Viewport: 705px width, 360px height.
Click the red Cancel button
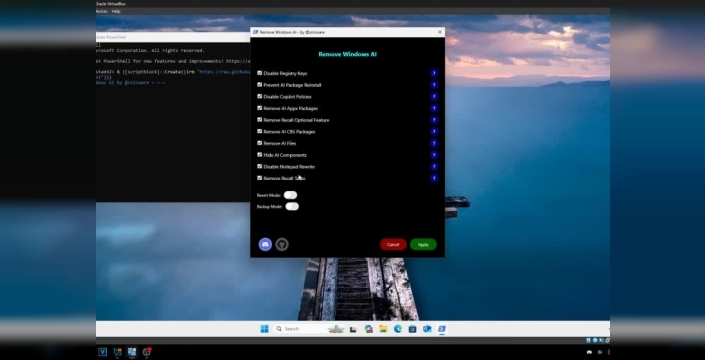click(393, 244)
